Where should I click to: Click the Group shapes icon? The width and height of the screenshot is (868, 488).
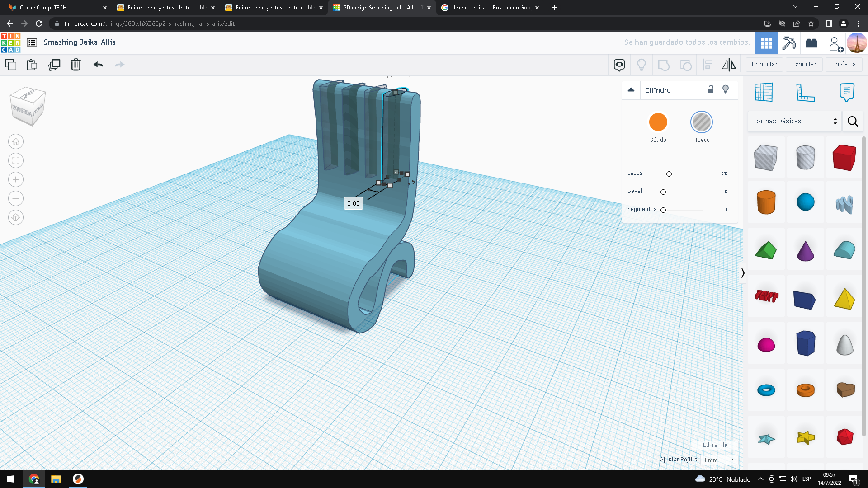click(664, 65)
